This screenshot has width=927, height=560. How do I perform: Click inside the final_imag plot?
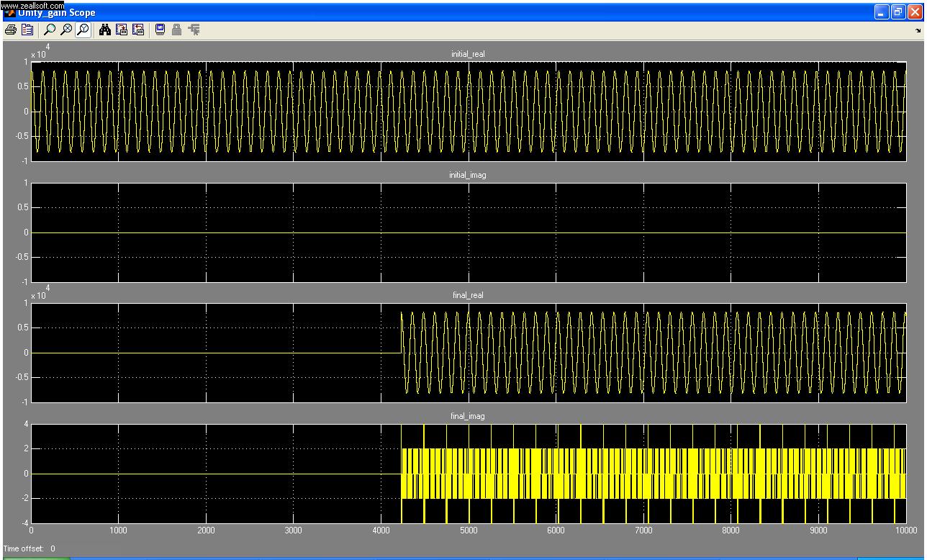coord(468,474)
